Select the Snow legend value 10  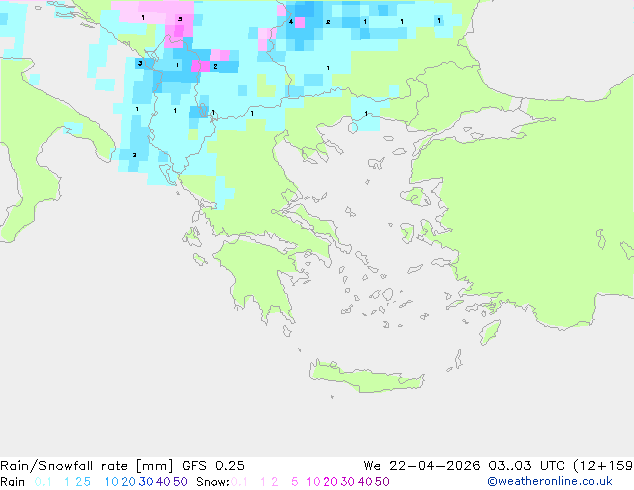tap(313, 482)
